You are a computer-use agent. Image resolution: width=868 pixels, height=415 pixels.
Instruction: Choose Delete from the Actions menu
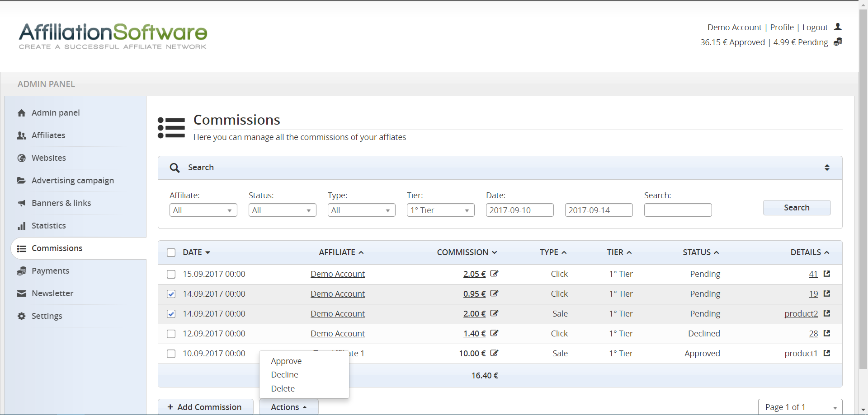point(283,389)
